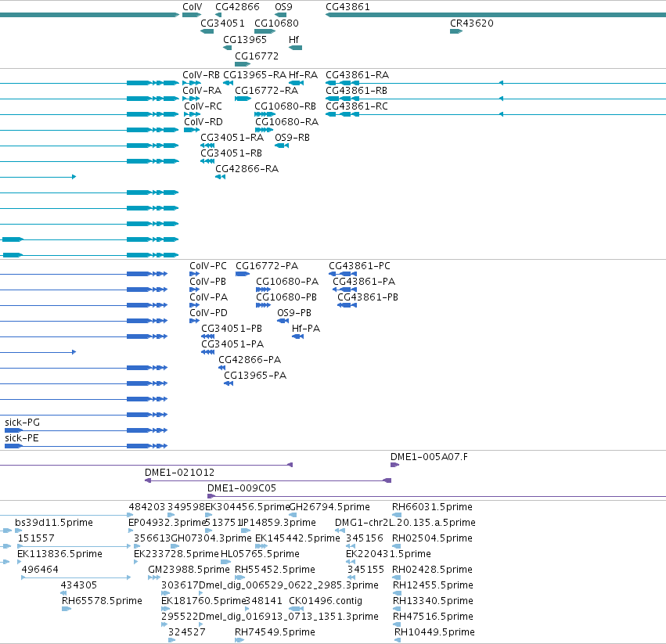
Task: Select the CG34051-RA transcript label
Action: point(232,138)
